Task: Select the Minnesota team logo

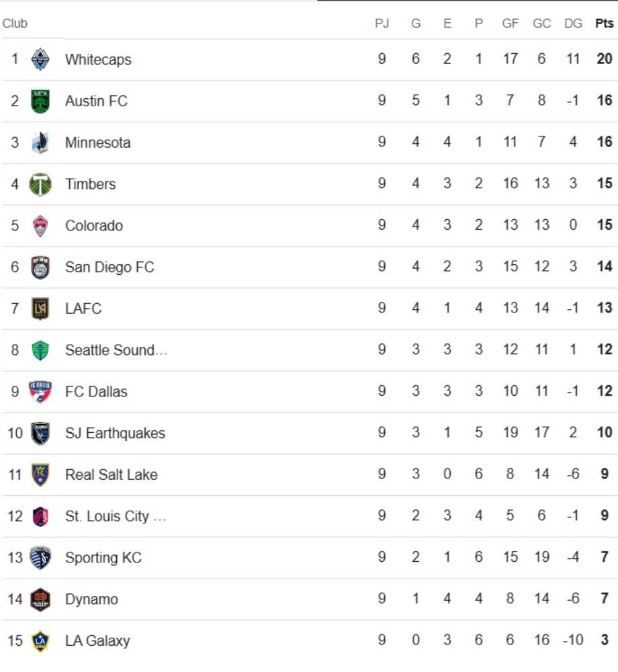Action: click(40, 142)
